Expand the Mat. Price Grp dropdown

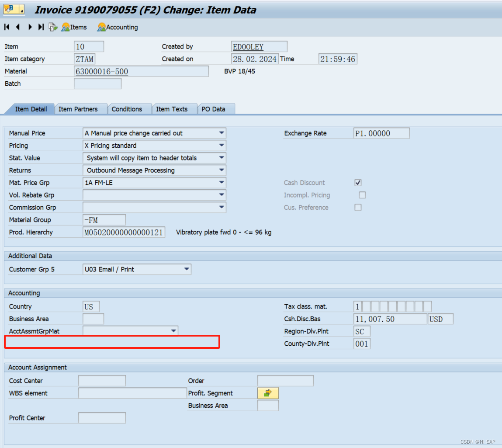(222, 182)
